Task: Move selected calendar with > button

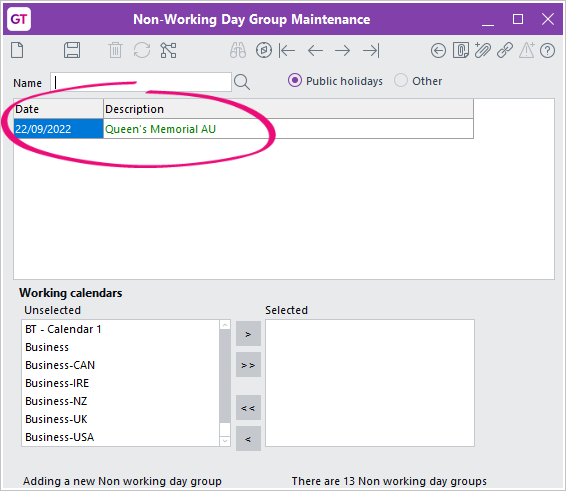Action: click(248, 334)
